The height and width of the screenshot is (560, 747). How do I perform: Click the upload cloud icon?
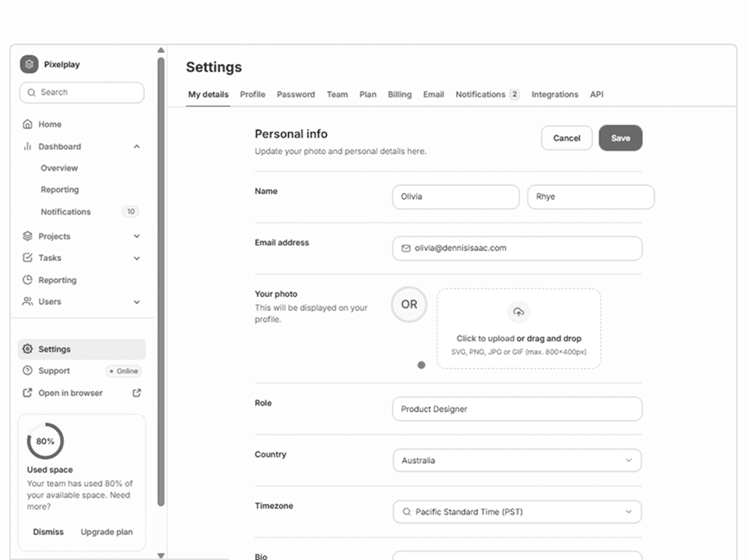pyautogui.click(x=518, y=313)
